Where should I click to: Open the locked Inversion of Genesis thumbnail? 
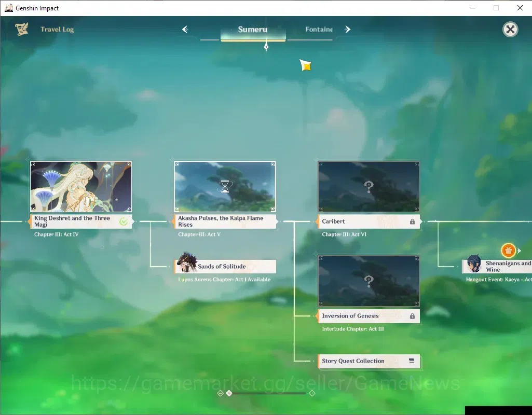tap(369, 281)
